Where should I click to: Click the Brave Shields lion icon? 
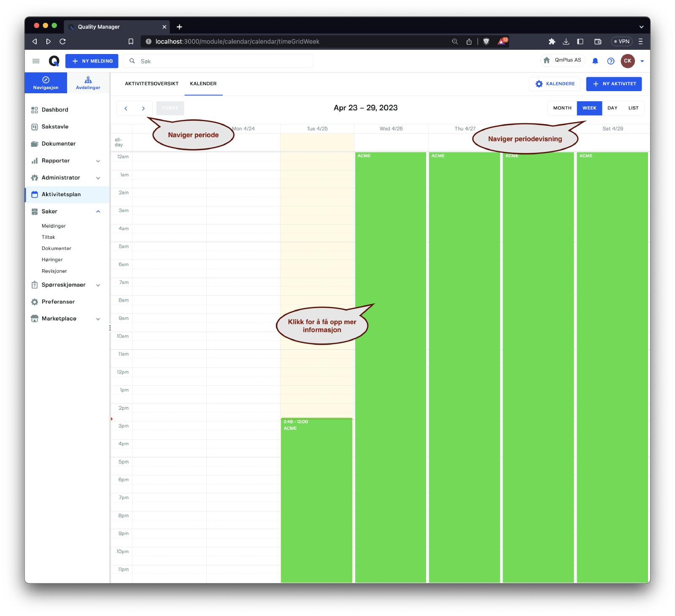coord(486,41)
